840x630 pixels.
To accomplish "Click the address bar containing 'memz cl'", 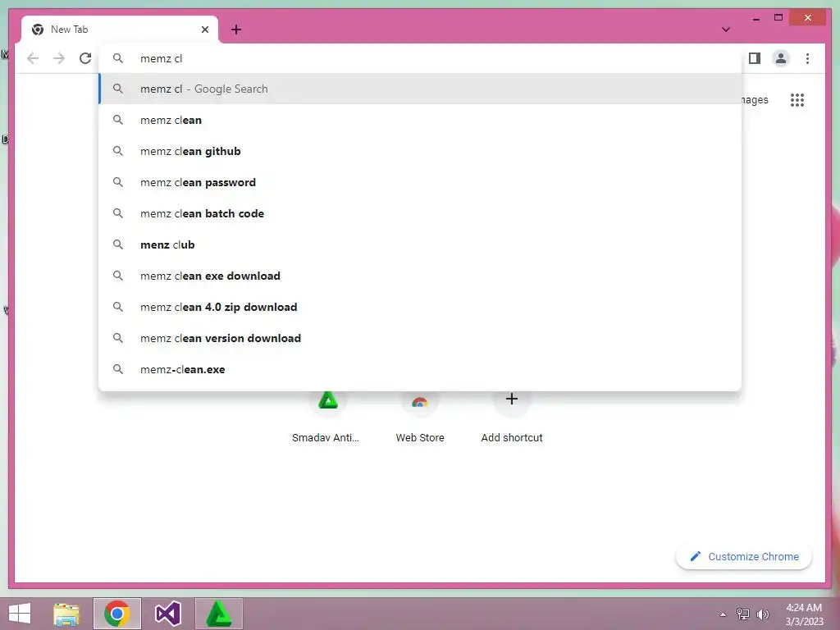I will tap(421, 58).
